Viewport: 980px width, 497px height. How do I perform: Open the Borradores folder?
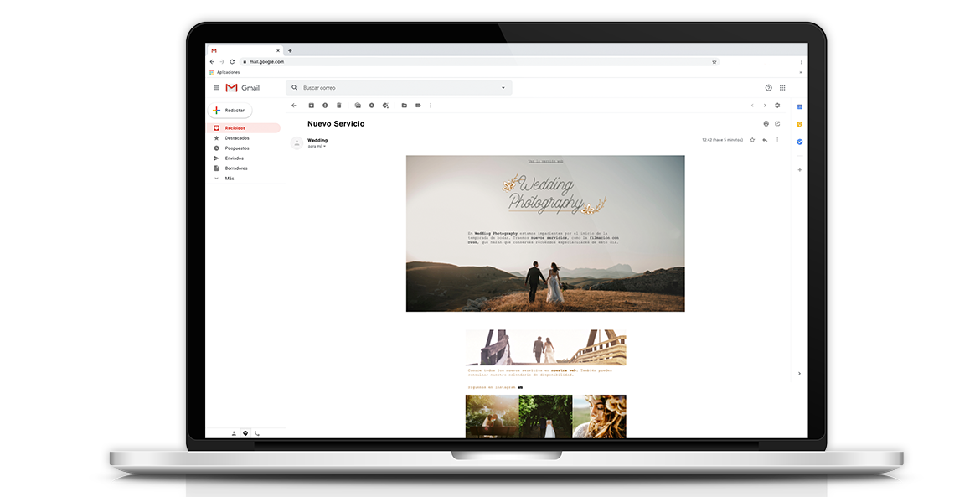(235, 168)
